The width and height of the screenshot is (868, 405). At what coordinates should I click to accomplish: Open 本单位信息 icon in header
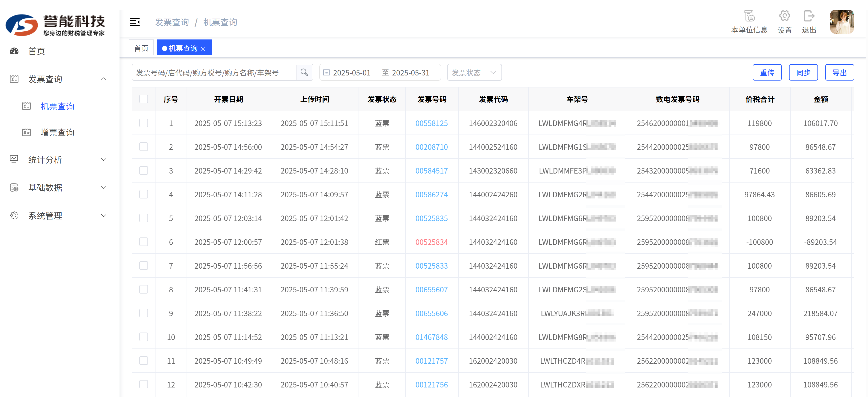pos(749,16)
